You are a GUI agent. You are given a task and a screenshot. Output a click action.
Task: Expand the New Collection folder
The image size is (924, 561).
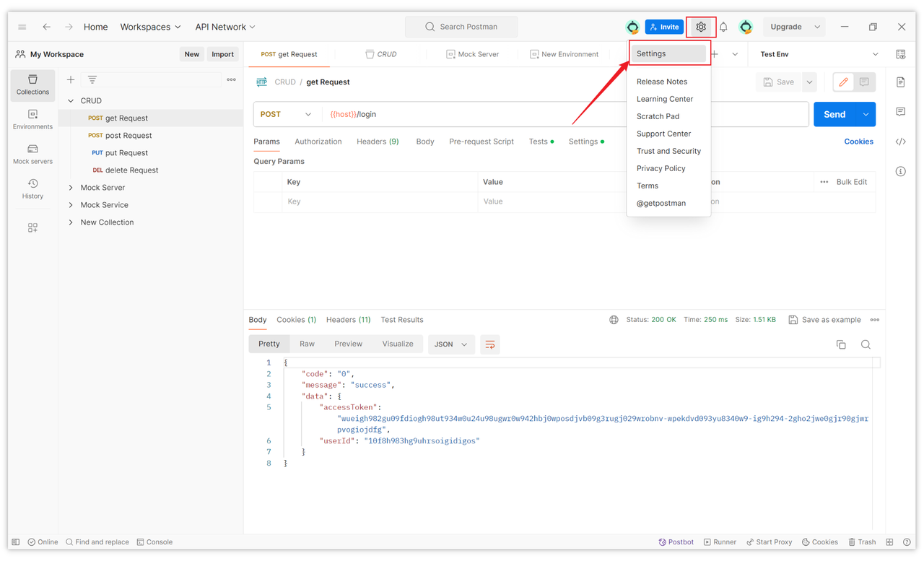[71, 222]
